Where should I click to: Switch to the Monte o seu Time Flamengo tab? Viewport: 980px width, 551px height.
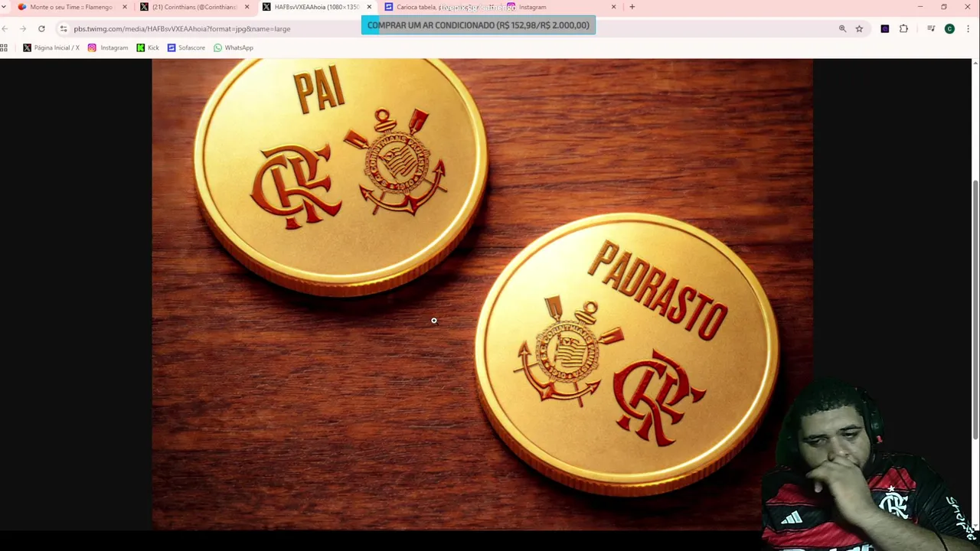pyautogui.click(x=64, y=7)
